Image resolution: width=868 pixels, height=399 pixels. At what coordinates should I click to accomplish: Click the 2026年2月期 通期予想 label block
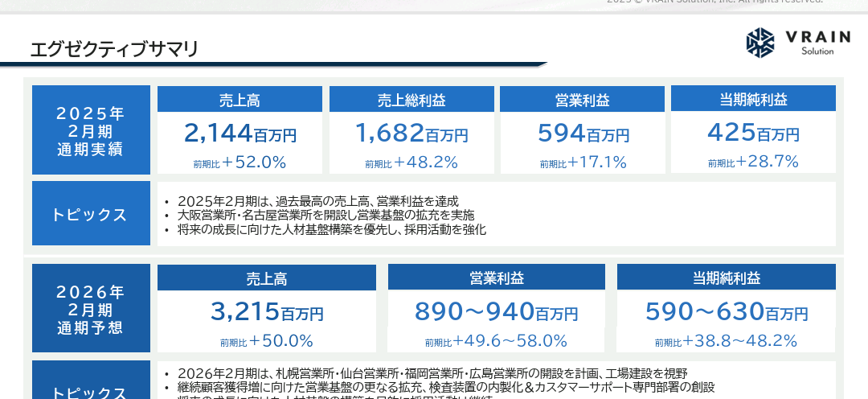pos(91,308)
